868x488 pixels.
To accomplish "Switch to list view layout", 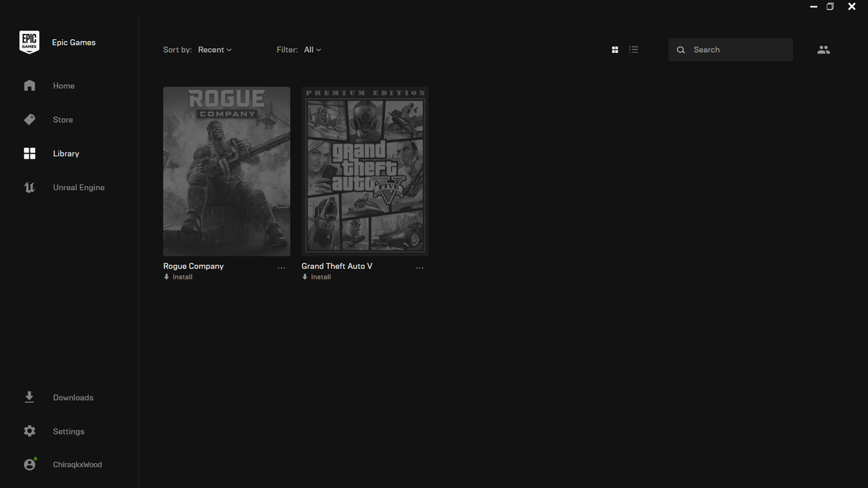I will pos(633,49).
